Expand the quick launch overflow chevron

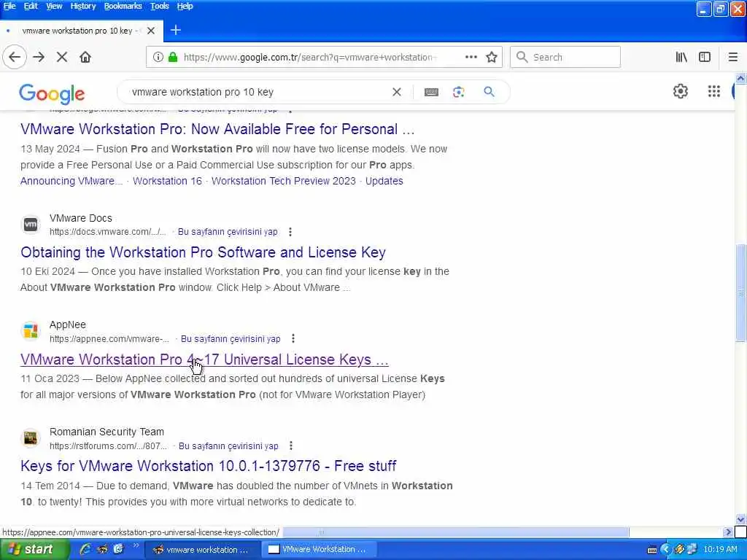point(136,545)
